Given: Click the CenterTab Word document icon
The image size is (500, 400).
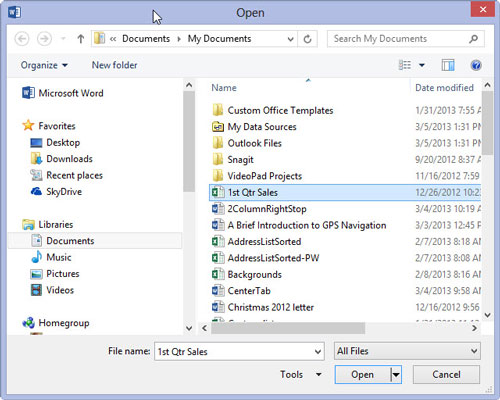Looking at the screenshot, I should [x=218, y=291].
